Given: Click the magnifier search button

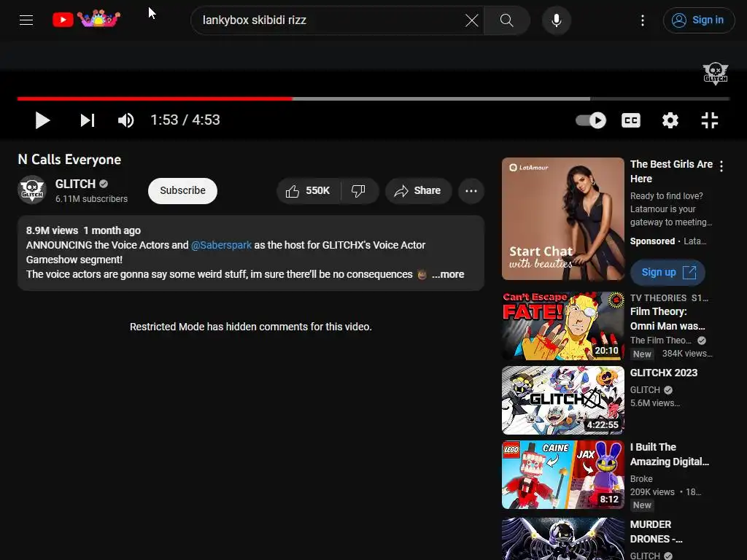Looking at the screenshot, I should (x=506, y=20).
